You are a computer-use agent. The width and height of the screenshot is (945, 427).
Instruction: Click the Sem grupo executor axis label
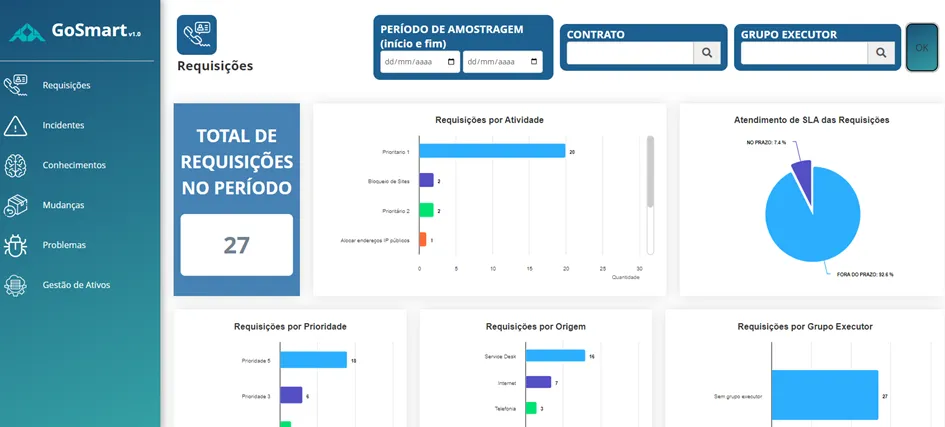click(x=738, y=396)
